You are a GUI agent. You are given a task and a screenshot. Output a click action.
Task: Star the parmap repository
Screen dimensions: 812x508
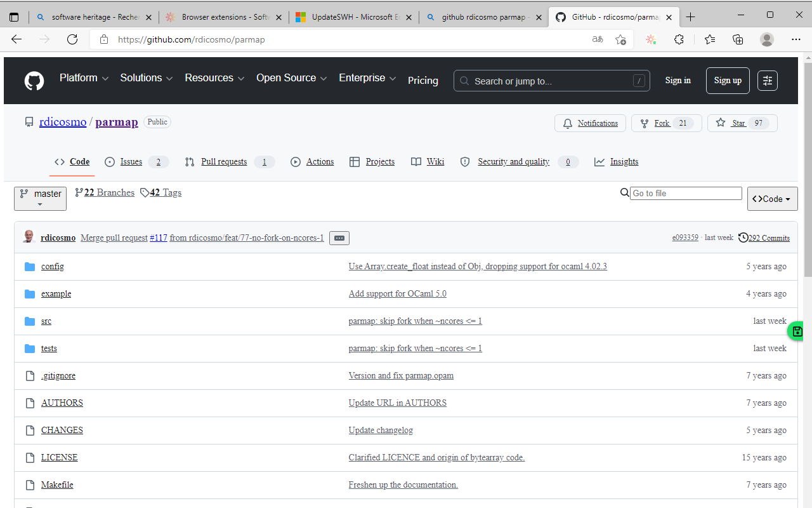click(x=742, y=123)
